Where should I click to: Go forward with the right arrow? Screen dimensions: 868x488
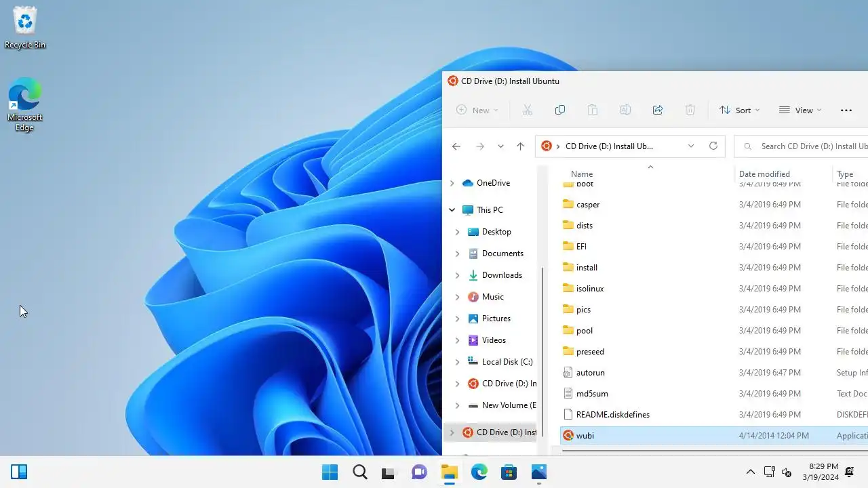click(x=480, y=146)
